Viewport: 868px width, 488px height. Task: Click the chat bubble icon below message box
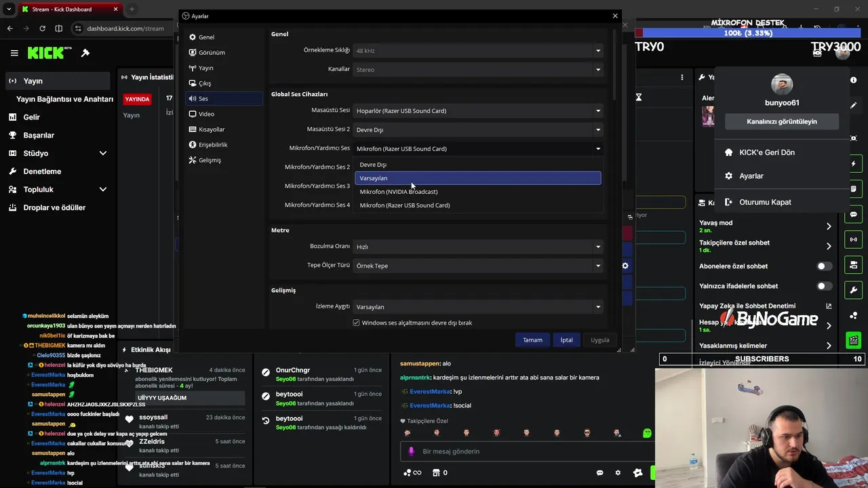pyautogui.click(x=600, y=473)
